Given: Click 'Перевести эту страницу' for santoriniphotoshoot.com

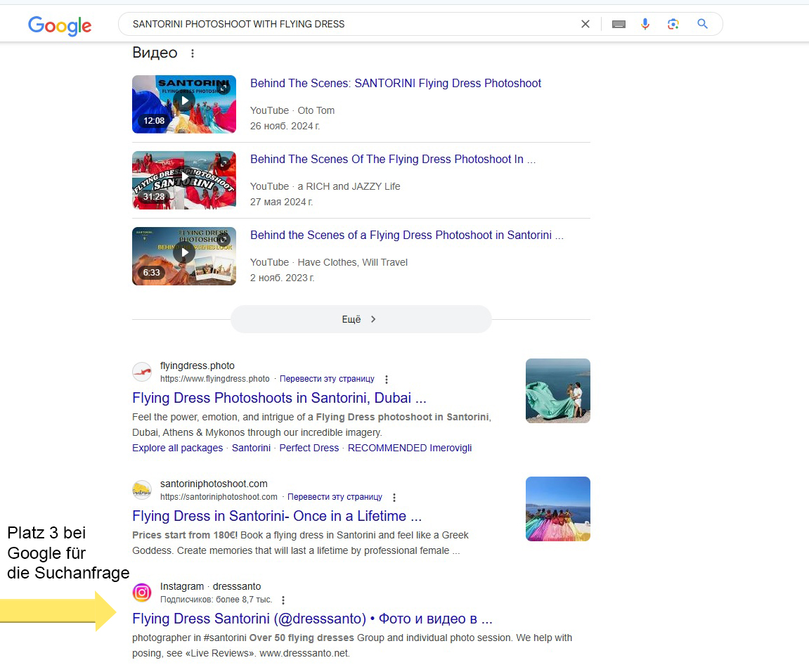Looking at the screenshot, I should pyautogui.click(x=335, y=497).
